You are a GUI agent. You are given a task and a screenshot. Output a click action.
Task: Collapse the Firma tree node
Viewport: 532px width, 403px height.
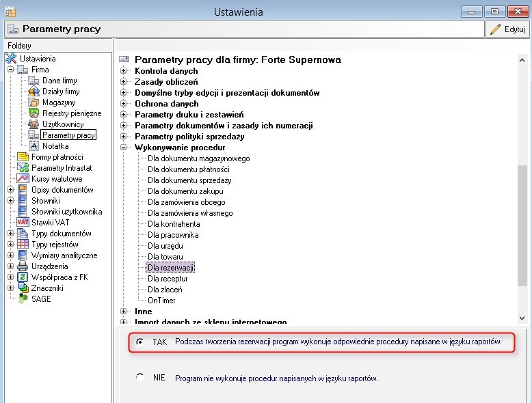click(x=11, y=70)
